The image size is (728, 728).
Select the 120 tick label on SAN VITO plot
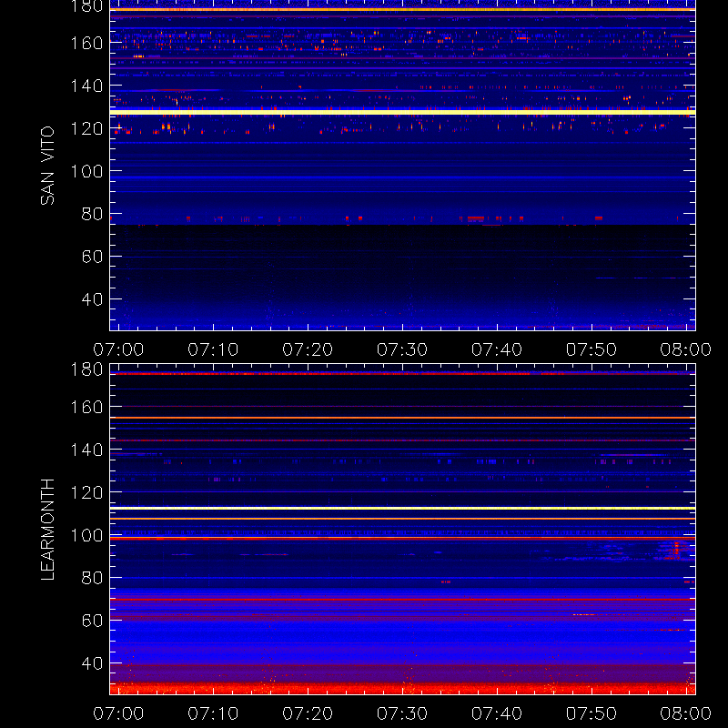coord(86,128)
